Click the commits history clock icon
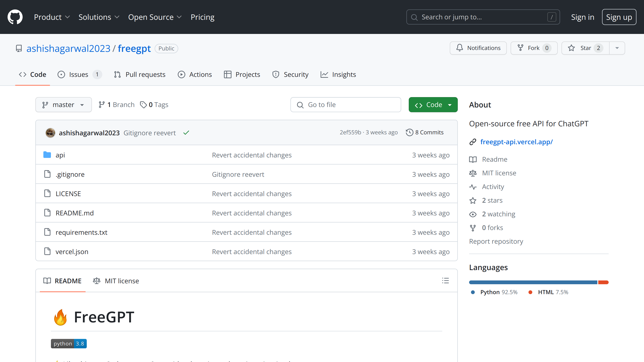Image resolution: width=644 pixels, height=362 pixels. 409,132
